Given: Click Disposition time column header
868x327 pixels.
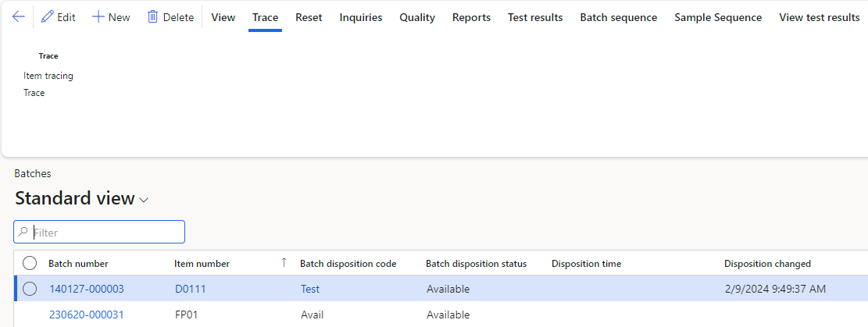Looking at the screenshot, I should point(586,264).
